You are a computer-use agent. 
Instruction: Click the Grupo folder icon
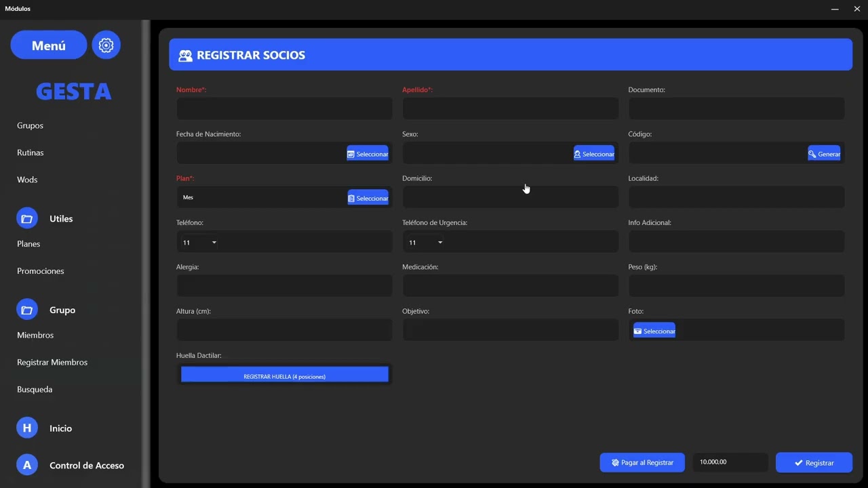[x=27, y=310]
